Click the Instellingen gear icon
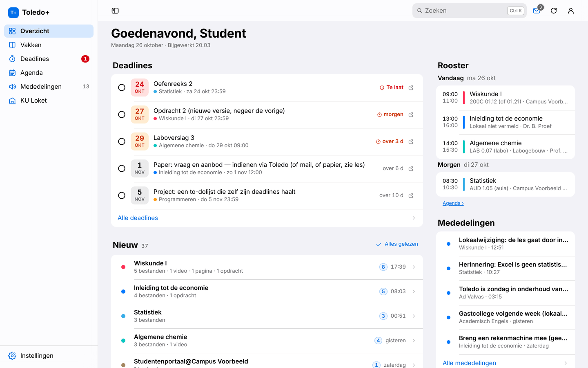The width and height of the screenshot is (588, 368). tap(12, 356)
